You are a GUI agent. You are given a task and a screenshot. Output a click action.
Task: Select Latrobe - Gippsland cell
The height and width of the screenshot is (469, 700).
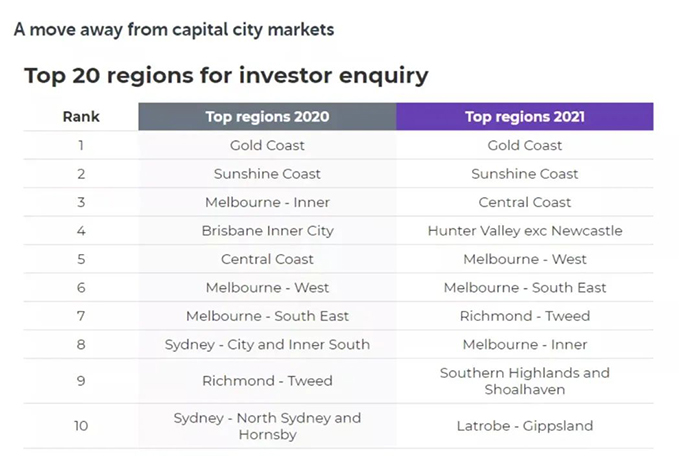click(x=525, y=426)
